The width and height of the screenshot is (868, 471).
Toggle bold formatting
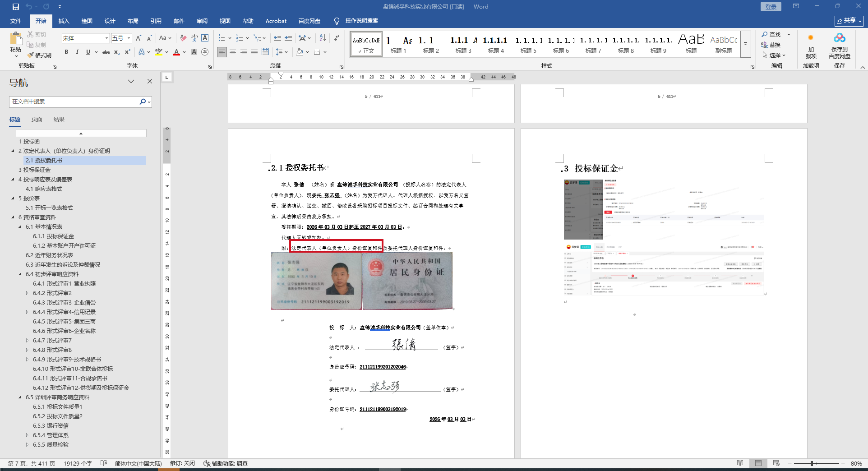click(x=66, y=52)
